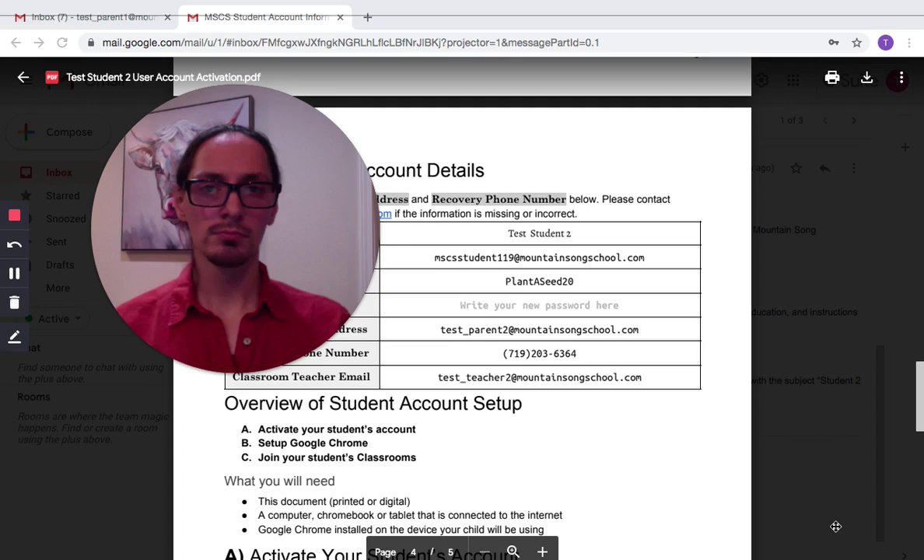
Task: Click the Rooms section heading
Action: point(33,397)
